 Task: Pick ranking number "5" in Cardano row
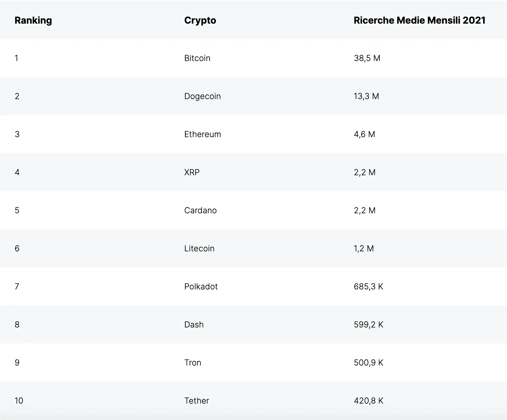tap(17, 210)
